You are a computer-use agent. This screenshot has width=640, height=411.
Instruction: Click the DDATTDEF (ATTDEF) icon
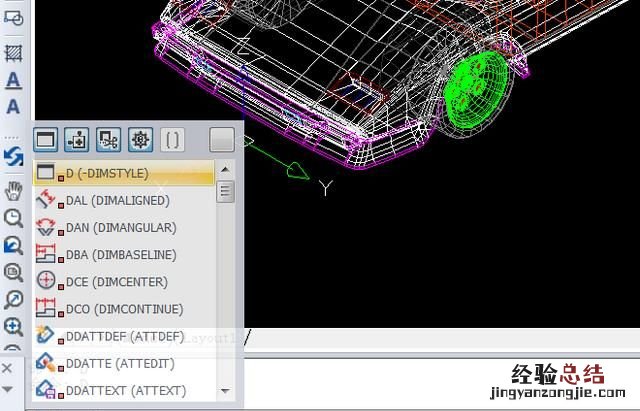46,336
